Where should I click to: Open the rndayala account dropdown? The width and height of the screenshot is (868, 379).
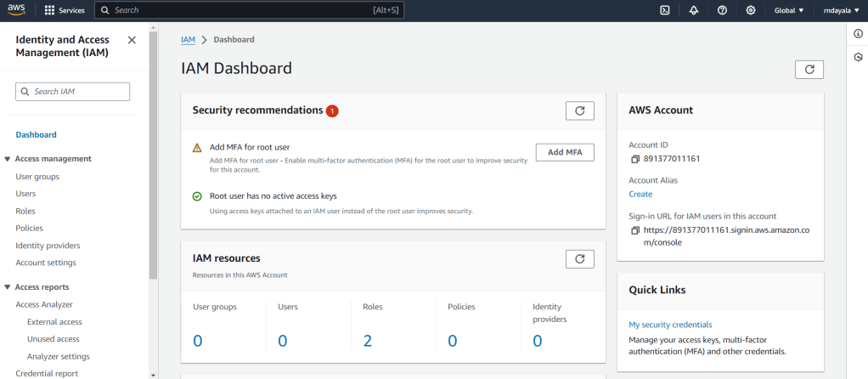click(x=840, y=10)
